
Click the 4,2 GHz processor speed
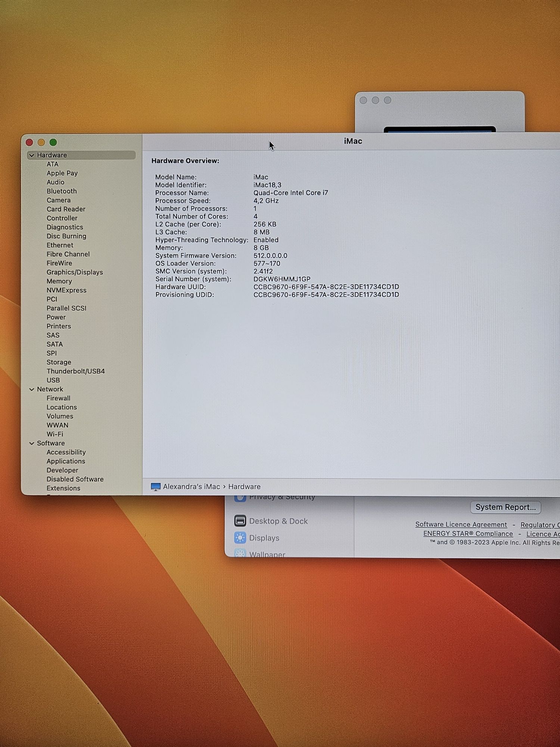[x=266, y=201]
